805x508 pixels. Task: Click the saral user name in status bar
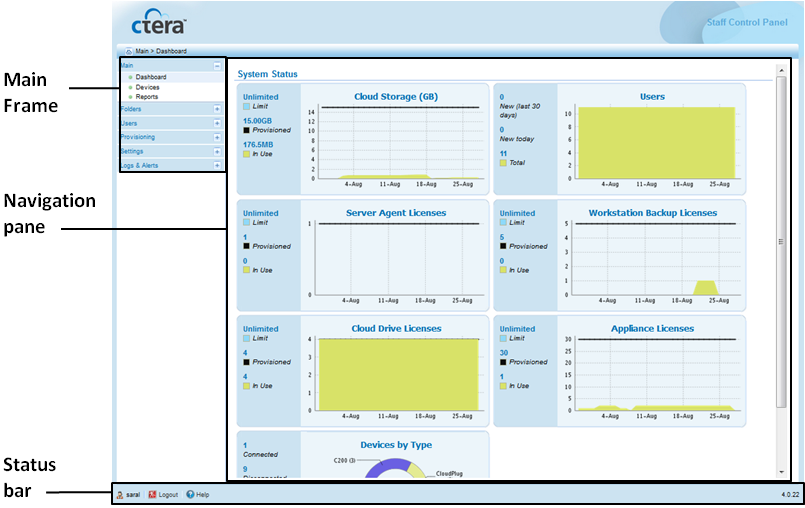(133, 495)
